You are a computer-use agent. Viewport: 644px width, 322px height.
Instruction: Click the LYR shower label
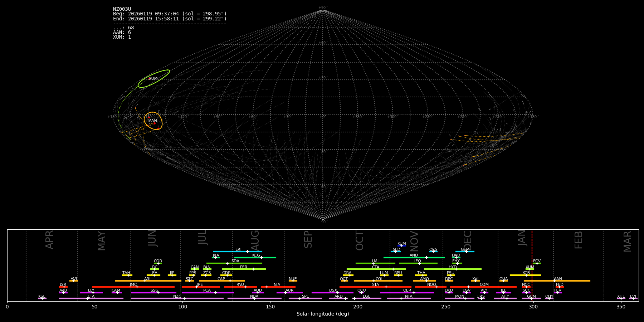63,285
